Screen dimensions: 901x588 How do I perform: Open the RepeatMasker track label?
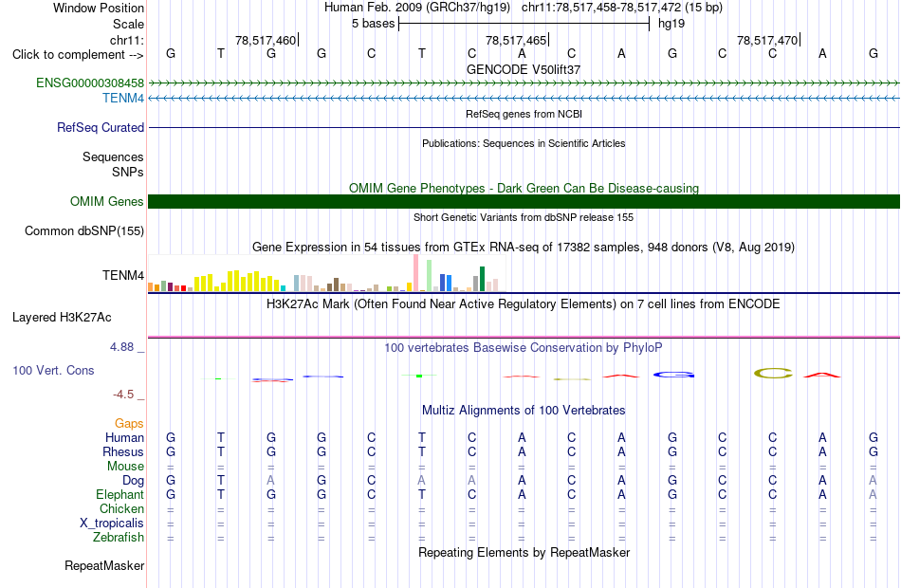(x=104, y=566)
